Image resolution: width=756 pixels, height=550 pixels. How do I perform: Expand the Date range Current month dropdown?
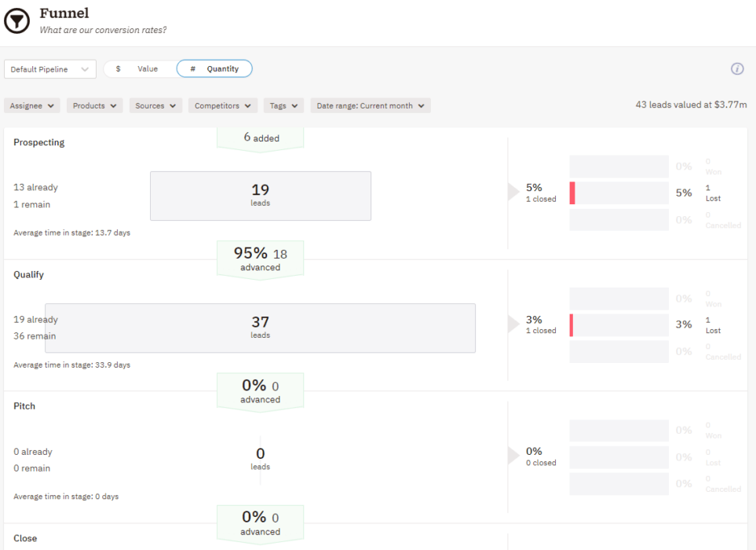(x=370, y=105)
